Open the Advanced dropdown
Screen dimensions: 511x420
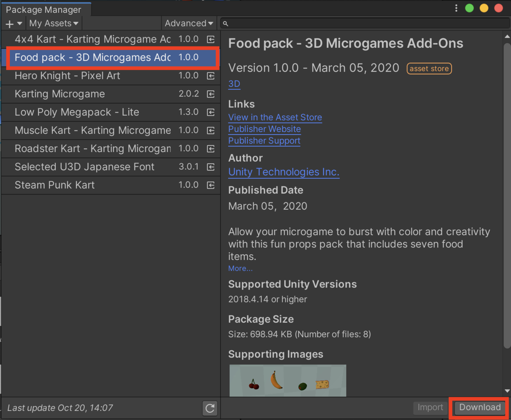coord(189,23)
